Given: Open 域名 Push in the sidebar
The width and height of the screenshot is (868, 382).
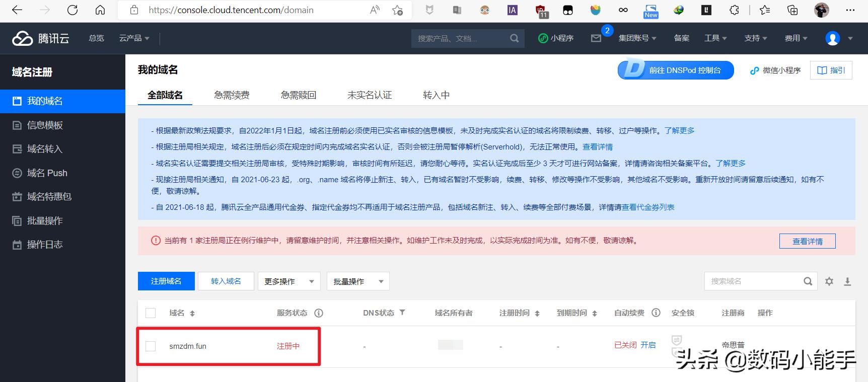Looking at the screenshot, I should click(x=62, y=173).
